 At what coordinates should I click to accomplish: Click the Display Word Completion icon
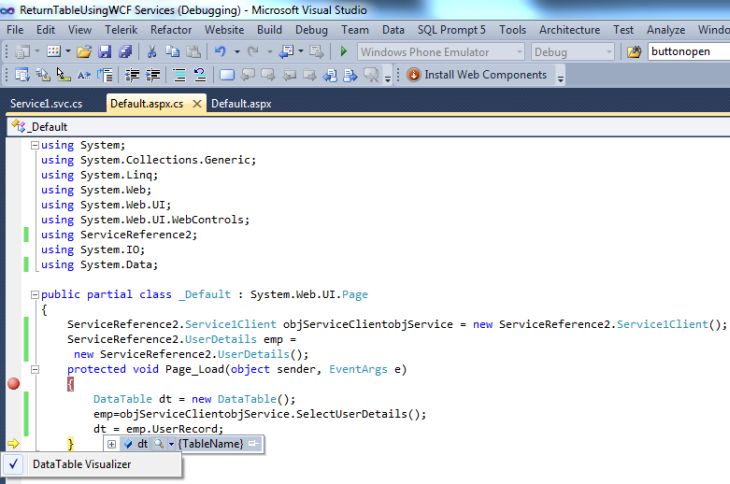(84, 75)
